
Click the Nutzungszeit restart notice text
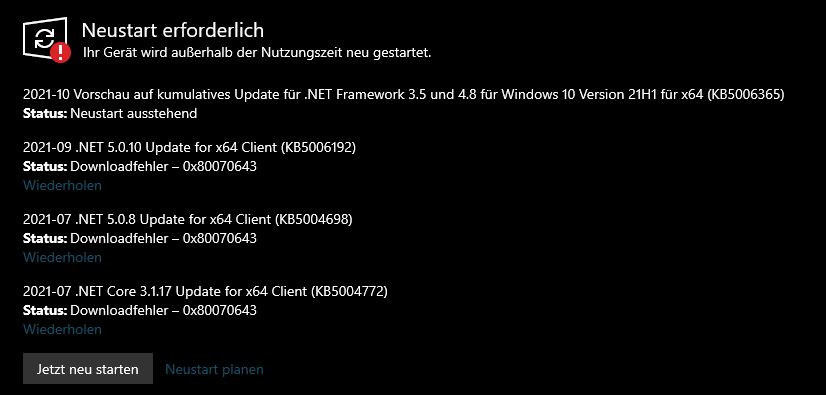[x=258, y=53]
